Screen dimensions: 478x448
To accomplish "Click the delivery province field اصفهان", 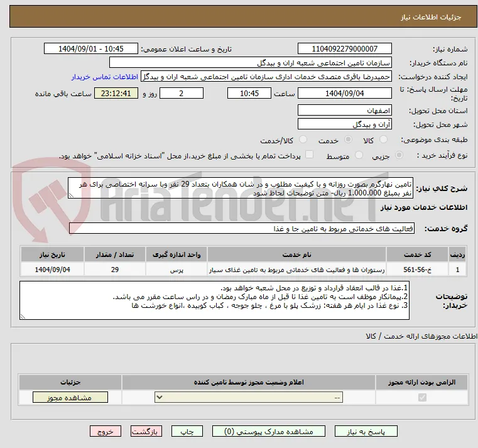I will click(x=345, y=110).
